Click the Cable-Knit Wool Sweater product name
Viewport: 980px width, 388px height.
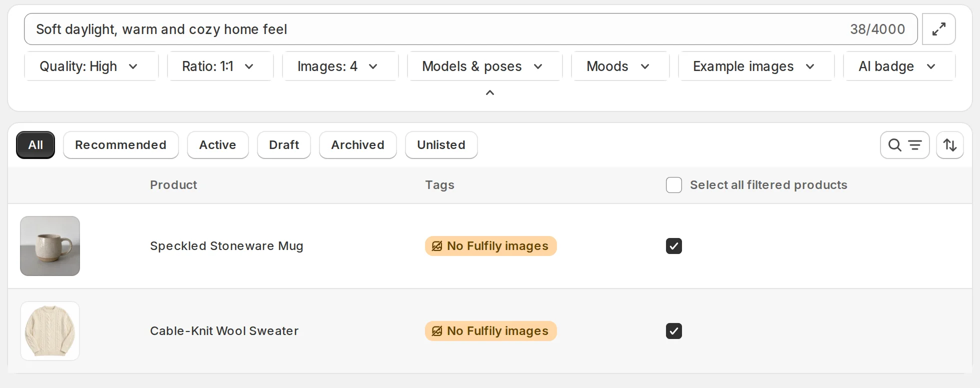(x=224, y=331)
